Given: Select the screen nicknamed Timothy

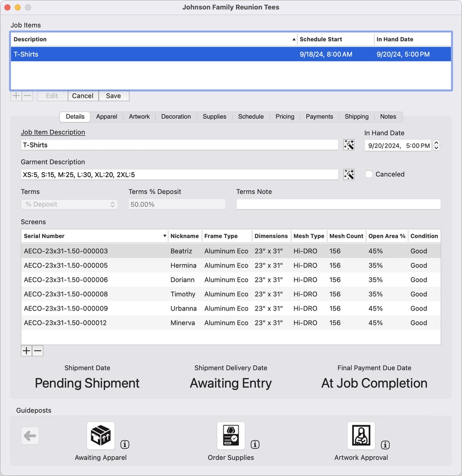Looking at the screenshot, I should click(183, 294).
